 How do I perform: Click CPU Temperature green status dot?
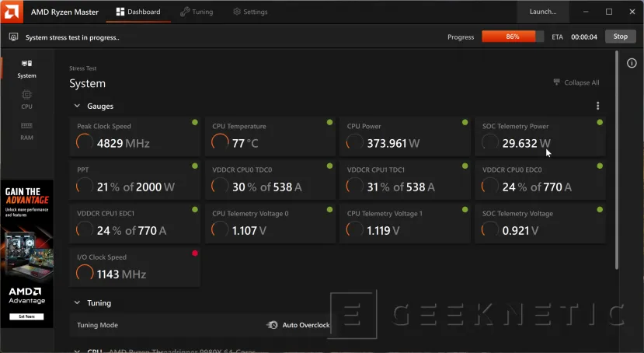tap(329, 122)
